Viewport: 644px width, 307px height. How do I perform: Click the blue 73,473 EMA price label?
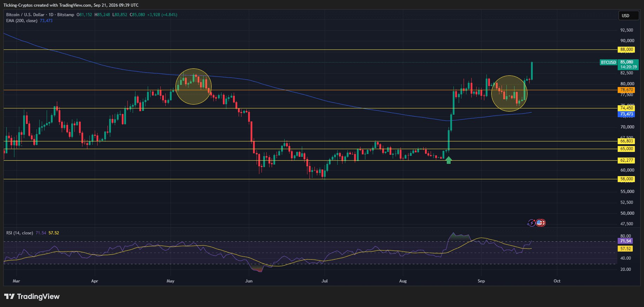626,114
